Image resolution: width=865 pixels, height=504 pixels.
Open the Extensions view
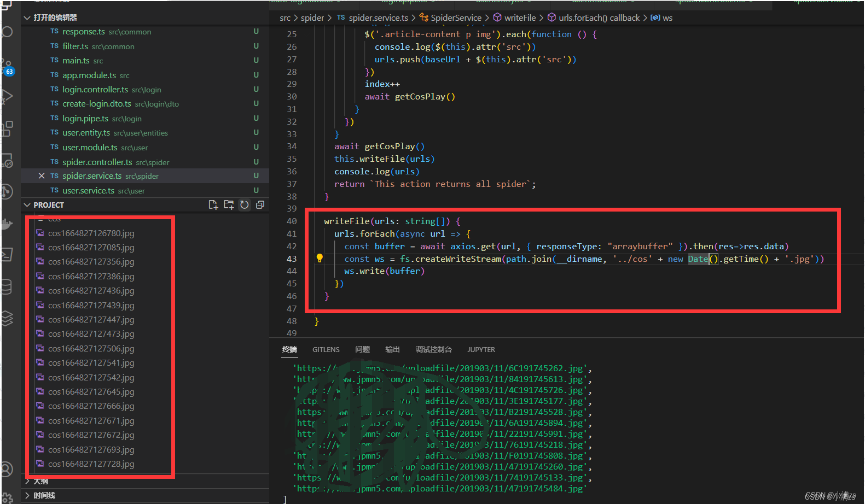click(7, 129)
